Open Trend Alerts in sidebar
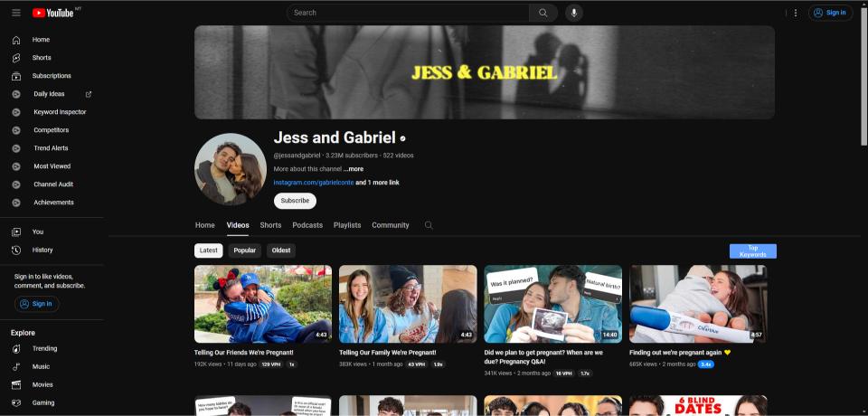 [52, 148]
